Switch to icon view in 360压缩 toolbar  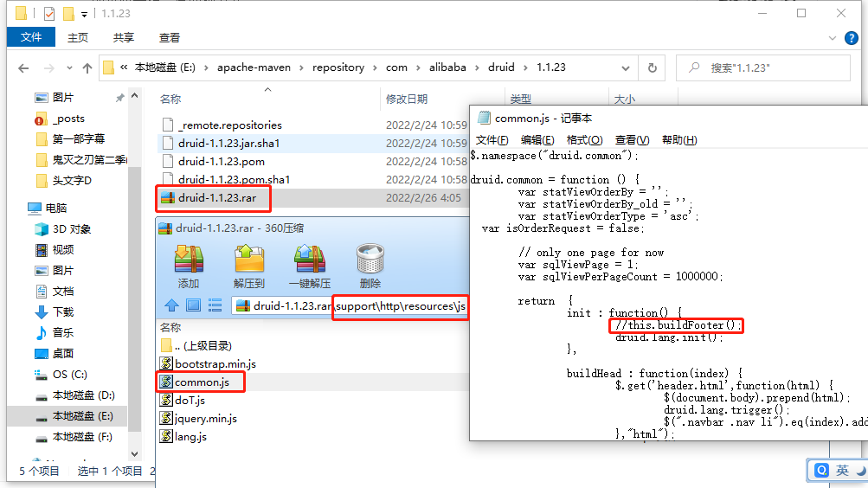coord(193,305)
